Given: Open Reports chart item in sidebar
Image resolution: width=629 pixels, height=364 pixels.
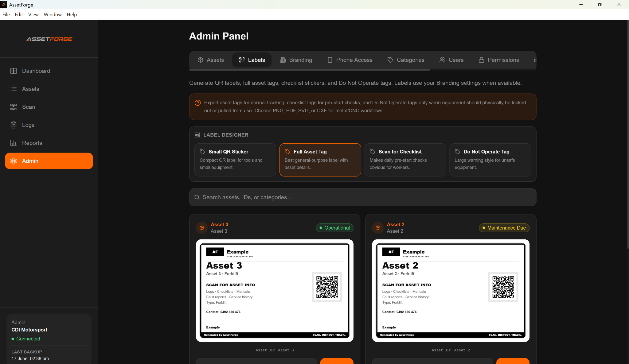Looking at the screenshot, I should [49, 143].
